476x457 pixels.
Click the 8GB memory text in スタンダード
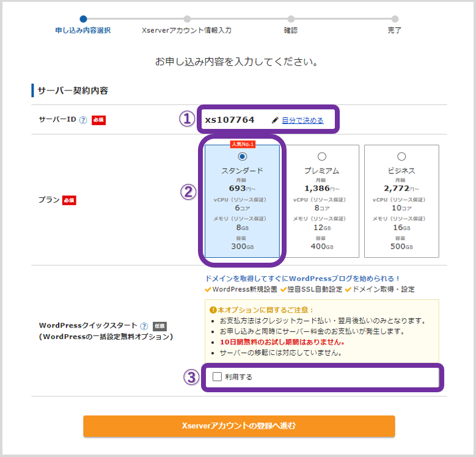pyautogui.click(x=242, y=227)
